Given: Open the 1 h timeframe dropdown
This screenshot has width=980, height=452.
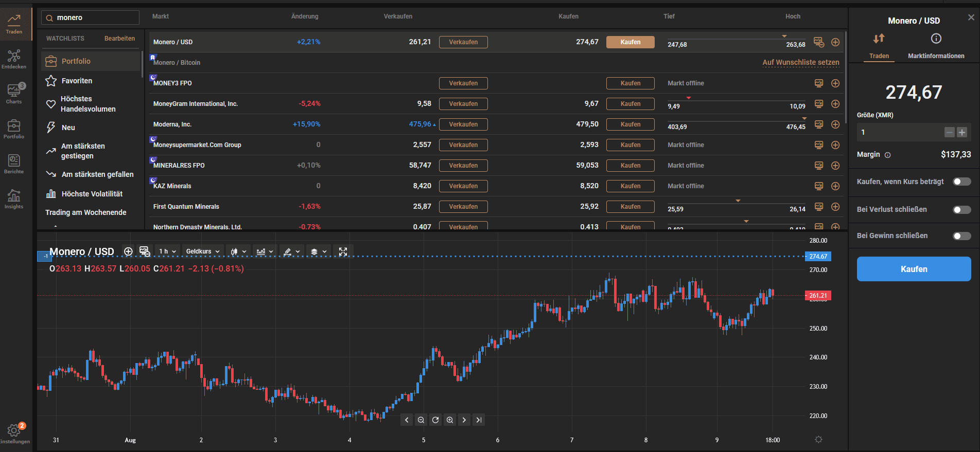Looking at the screenshot, I should pyautogui.click(x=167, y=251).
